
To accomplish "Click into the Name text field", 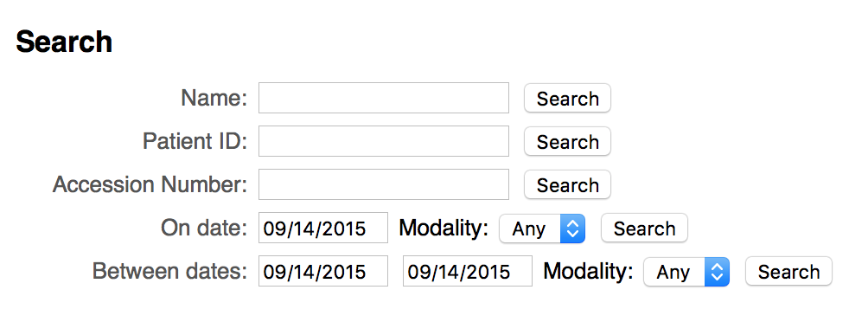I will (x=384, y=98).
